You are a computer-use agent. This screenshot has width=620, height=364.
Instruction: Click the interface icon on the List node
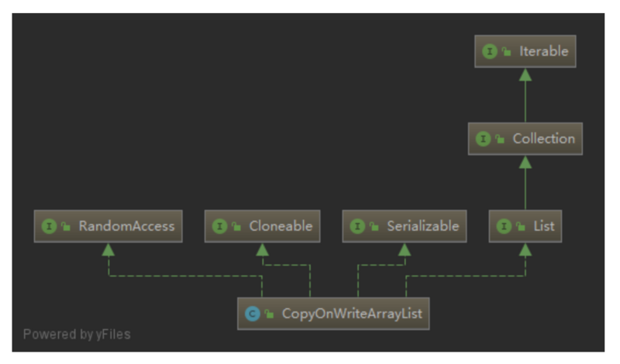[x=505, y=227]
